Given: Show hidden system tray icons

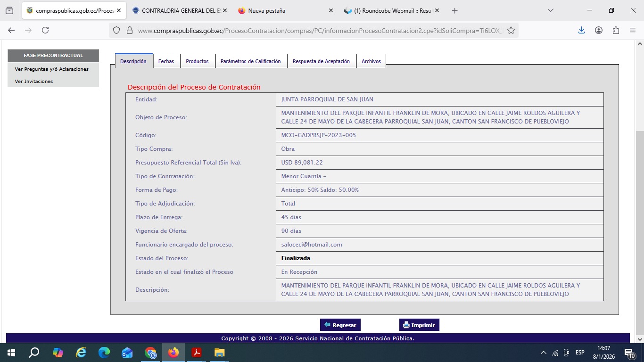Looking at the screenshot, I should 543,353.
